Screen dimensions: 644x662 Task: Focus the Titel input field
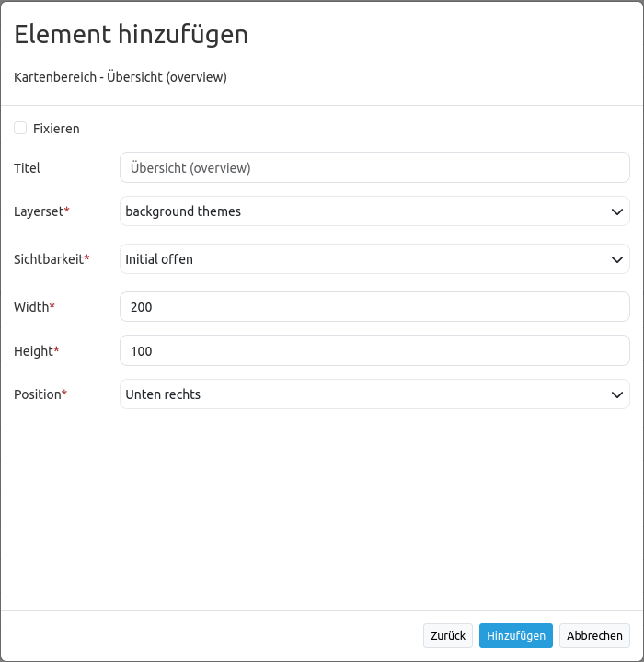[374, 168]
